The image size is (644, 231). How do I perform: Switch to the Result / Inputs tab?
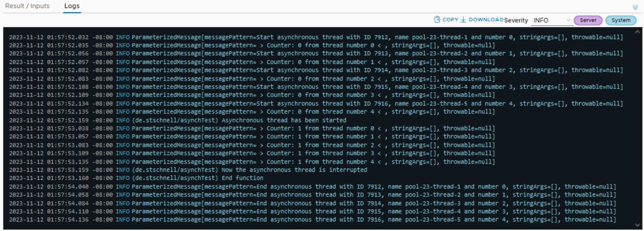point(27,6)
